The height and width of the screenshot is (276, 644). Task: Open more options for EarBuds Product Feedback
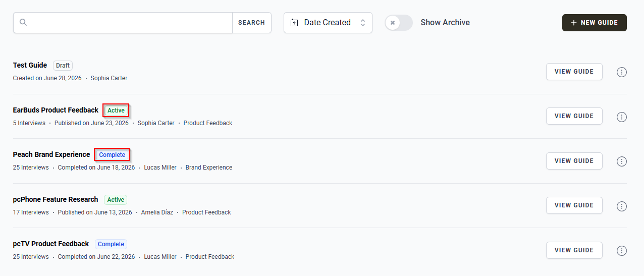pos(622,117)
